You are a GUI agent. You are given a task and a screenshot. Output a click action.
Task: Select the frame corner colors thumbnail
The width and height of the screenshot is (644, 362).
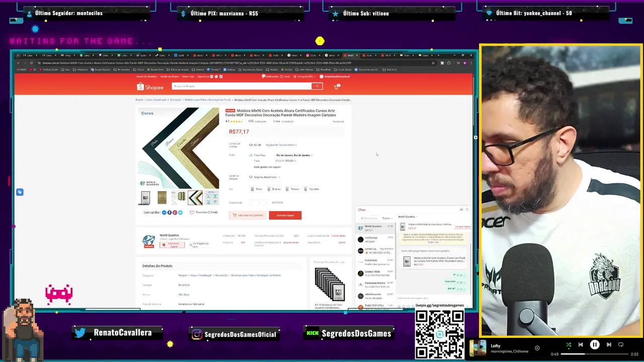(x=195, y=198)
